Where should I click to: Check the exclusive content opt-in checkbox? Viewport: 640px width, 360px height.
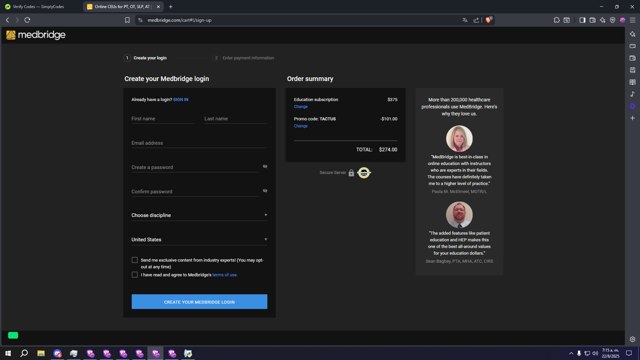pyautogui.click(x=135, y=260)
